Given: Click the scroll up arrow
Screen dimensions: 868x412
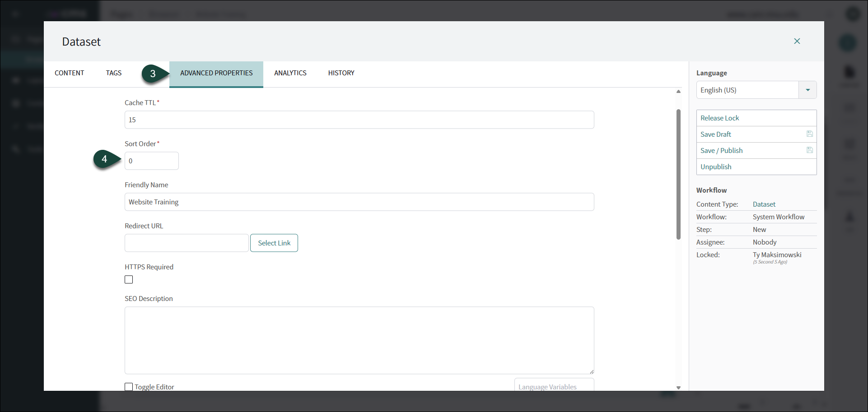Looking at the screenshot, I should [x=678, y=92].
